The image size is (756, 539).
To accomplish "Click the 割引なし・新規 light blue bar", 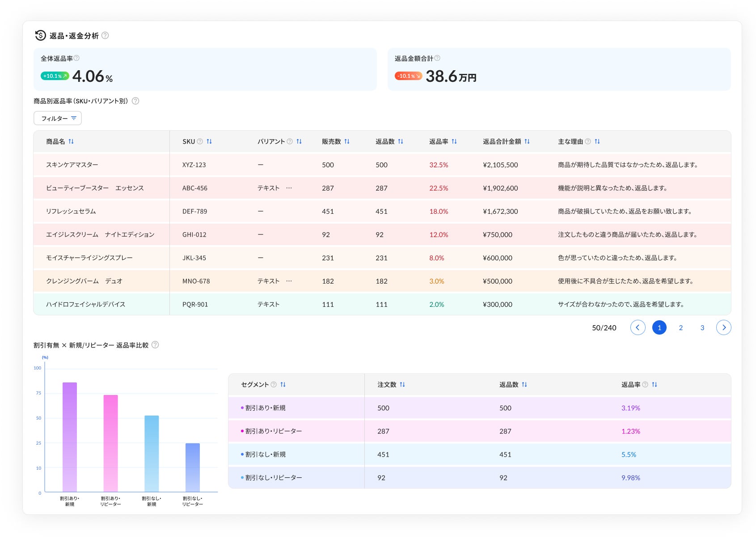I will (152, 454).
